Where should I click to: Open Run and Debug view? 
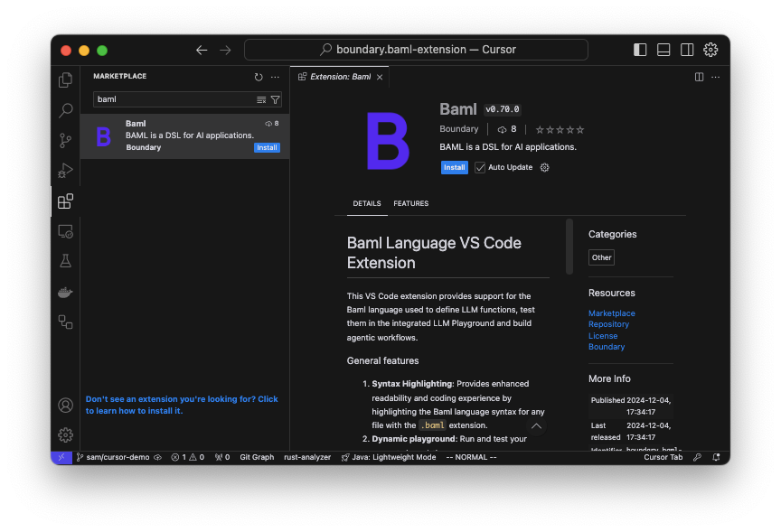(65, 171)
